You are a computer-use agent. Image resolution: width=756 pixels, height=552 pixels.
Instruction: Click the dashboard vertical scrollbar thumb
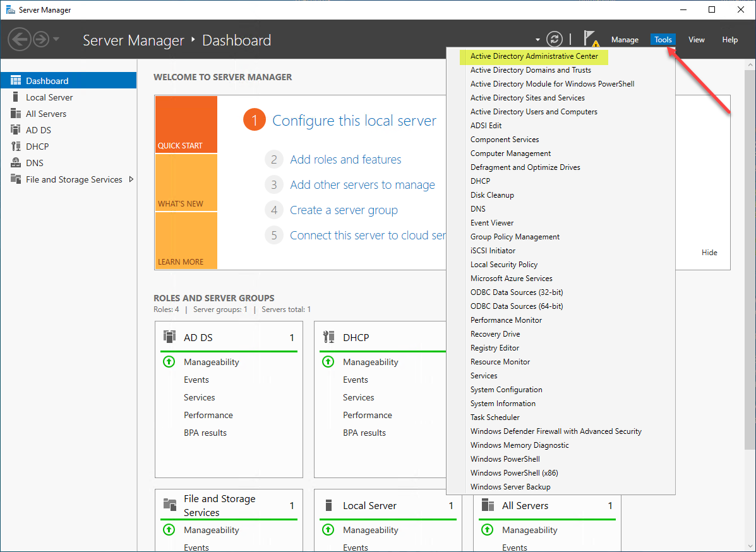click(750, 260)
